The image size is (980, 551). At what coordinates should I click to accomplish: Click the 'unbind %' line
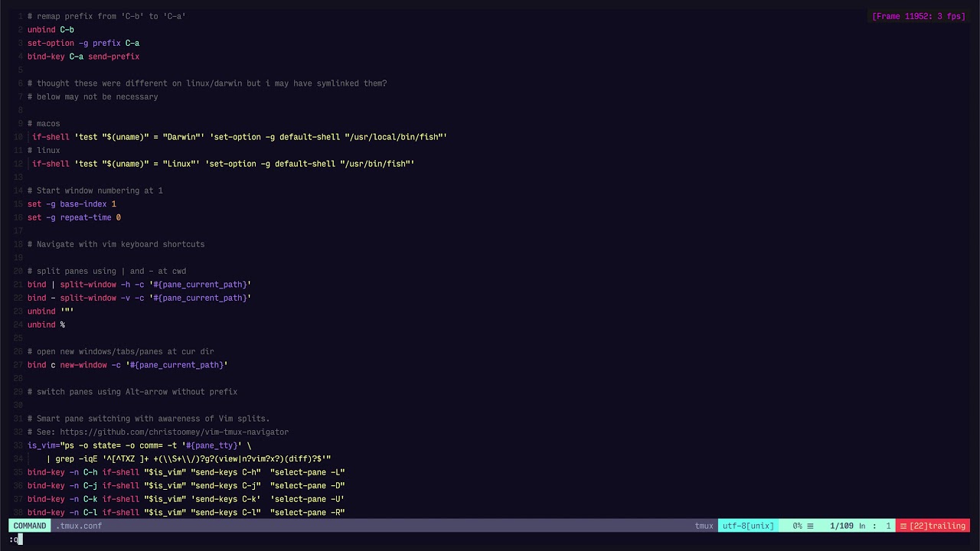pos(46,324)
